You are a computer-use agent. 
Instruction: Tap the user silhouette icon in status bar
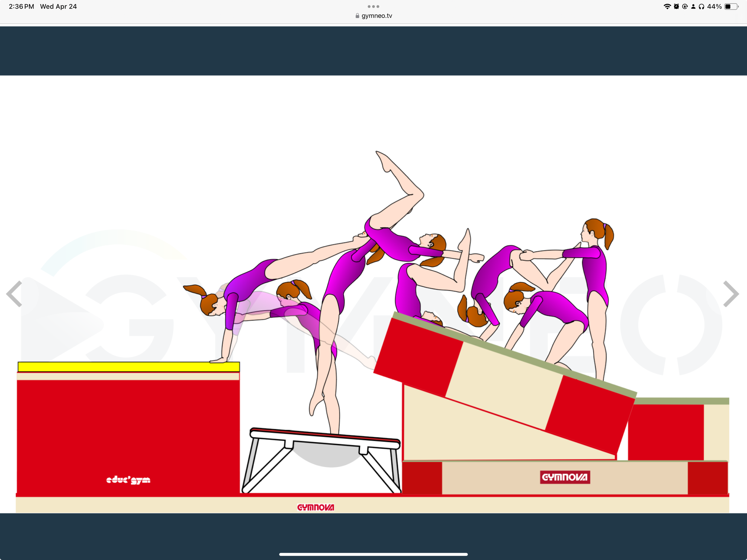[694, 6]
